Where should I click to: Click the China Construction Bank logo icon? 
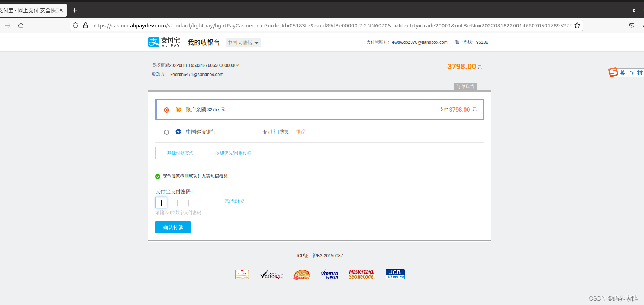pos(178,132)
